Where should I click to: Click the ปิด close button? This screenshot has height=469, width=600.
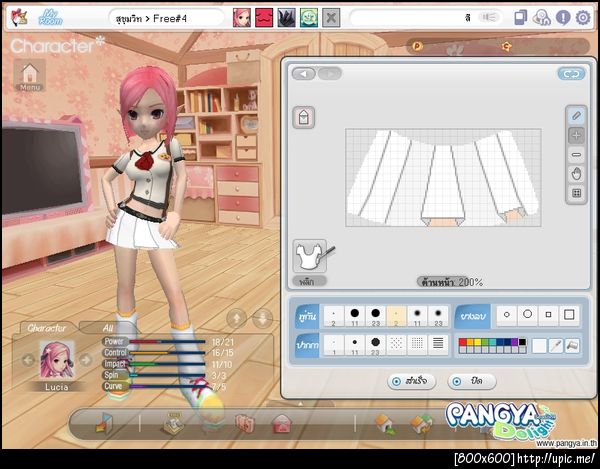click(471, 381)
